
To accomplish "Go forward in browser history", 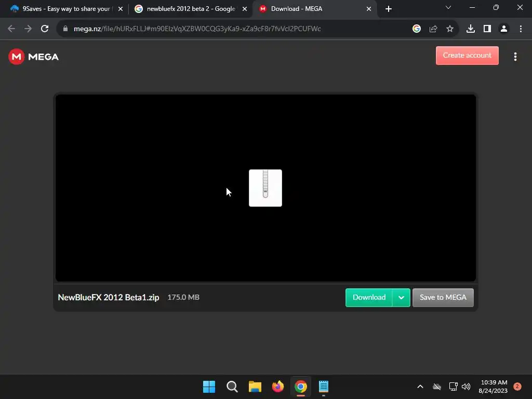I will click(28, 29).
